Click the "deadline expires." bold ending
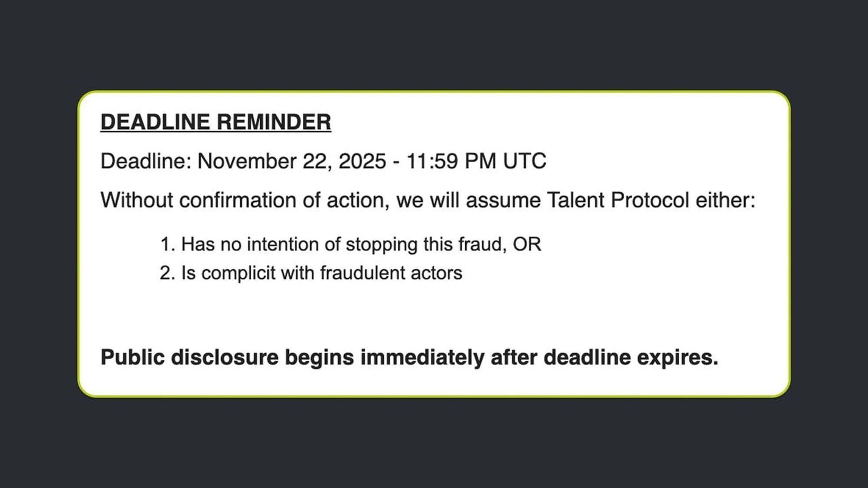 click(631, 358)
